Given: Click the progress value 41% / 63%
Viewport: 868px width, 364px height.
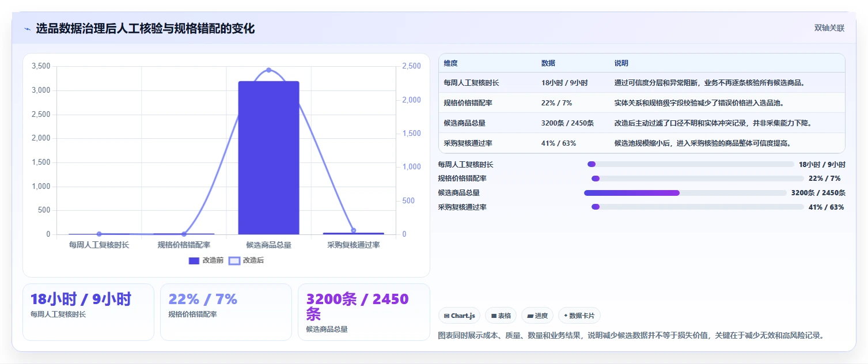Looking at the screenshot, I should point(827,207).
